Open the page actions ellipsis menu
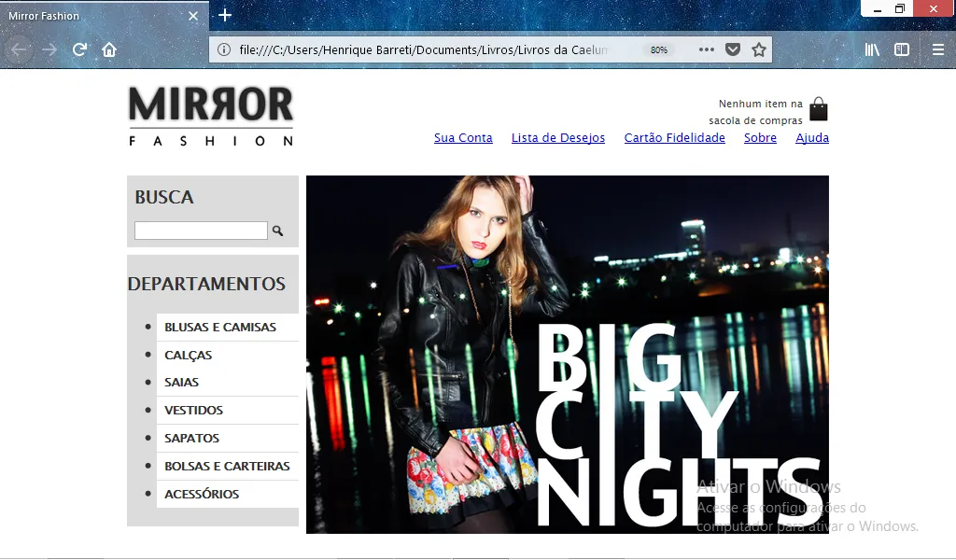This screenshot has width=956, height=560. [x=707, y=50]
